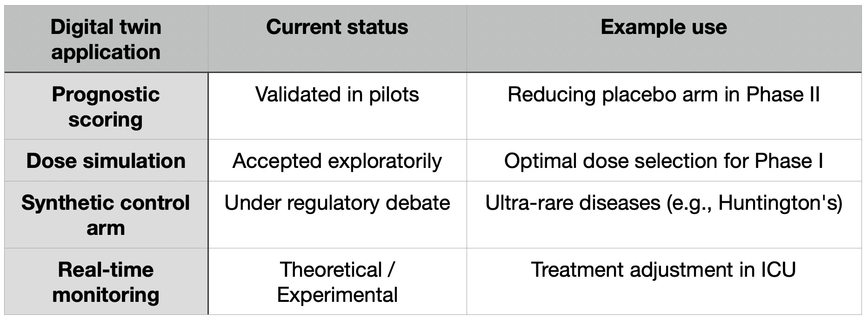Select the 'Under regulatory debate' cell
The width and height of the screenshot is (868, 320).
click(x=337, y=215)
